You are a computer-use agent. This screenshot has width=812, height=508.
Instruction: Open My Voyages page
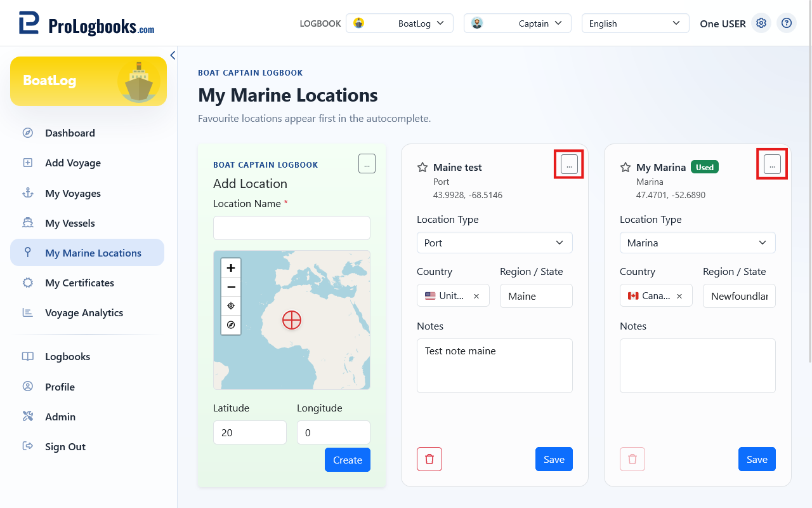(x=87, y=193)
